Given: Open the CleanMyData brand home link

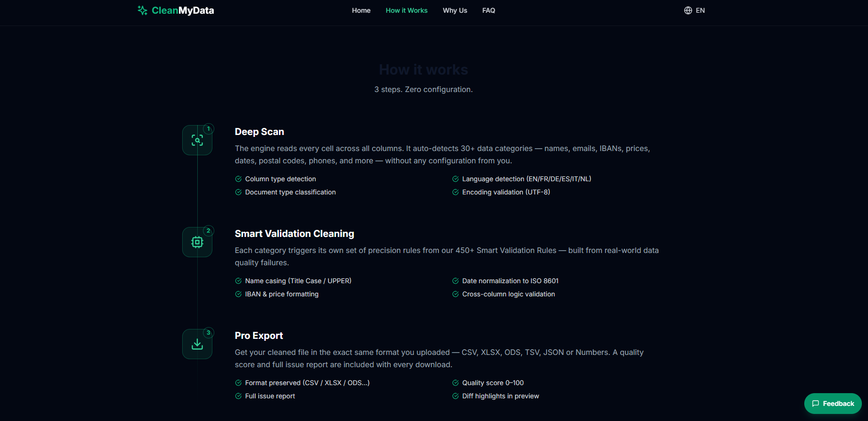Looking at the screenshot, I should point(176,10).
